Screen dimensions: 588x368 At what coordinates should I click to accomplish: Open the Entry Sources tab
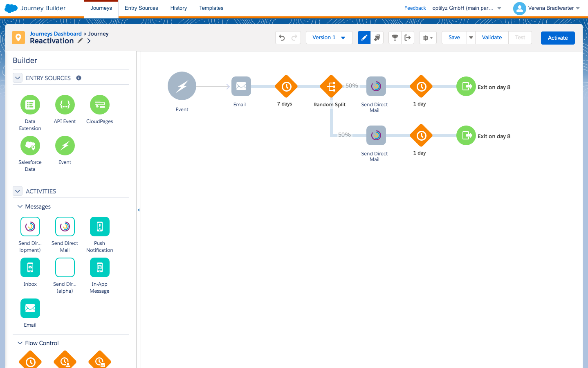[141, 8]
